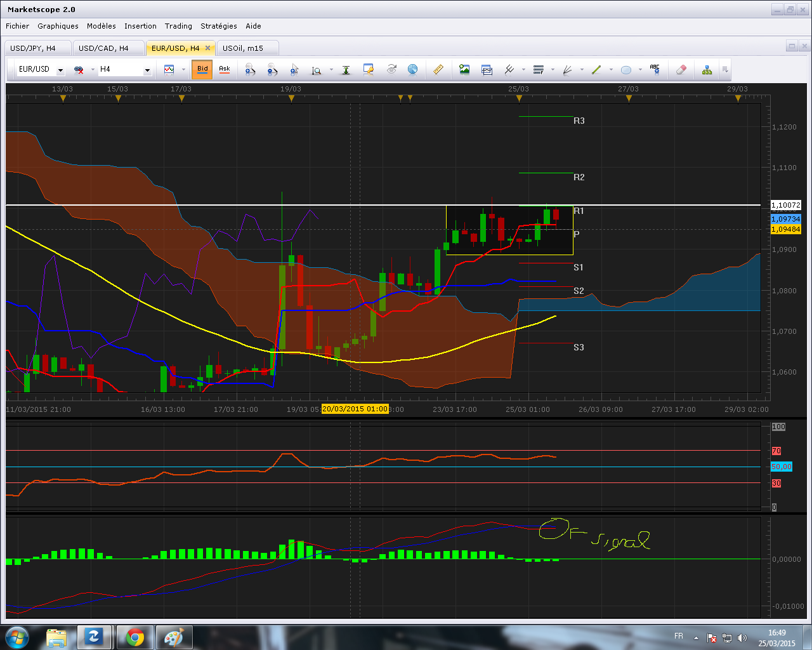This screenshot has width=812, height=650.
Task: Click the zoom in magnifier icon
Action: pos(250,70)
